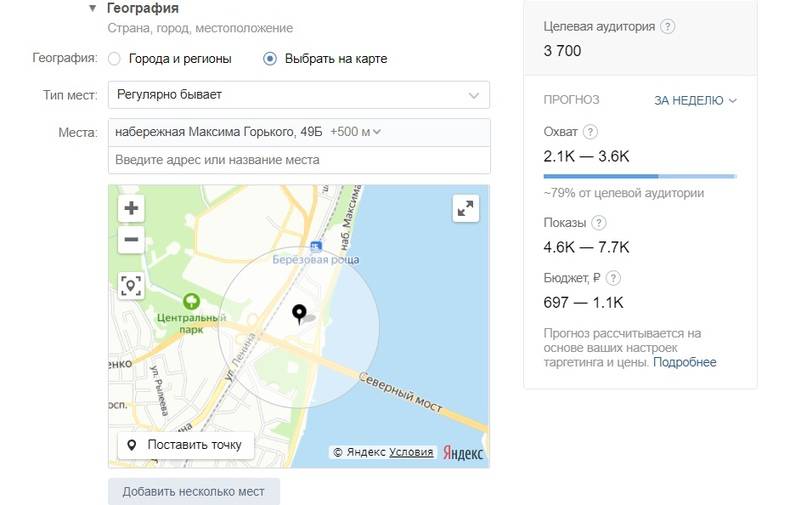The height and width of the screenshot is (505, 807).
Task: Click the address or place name input field
Action: (298, 160)
